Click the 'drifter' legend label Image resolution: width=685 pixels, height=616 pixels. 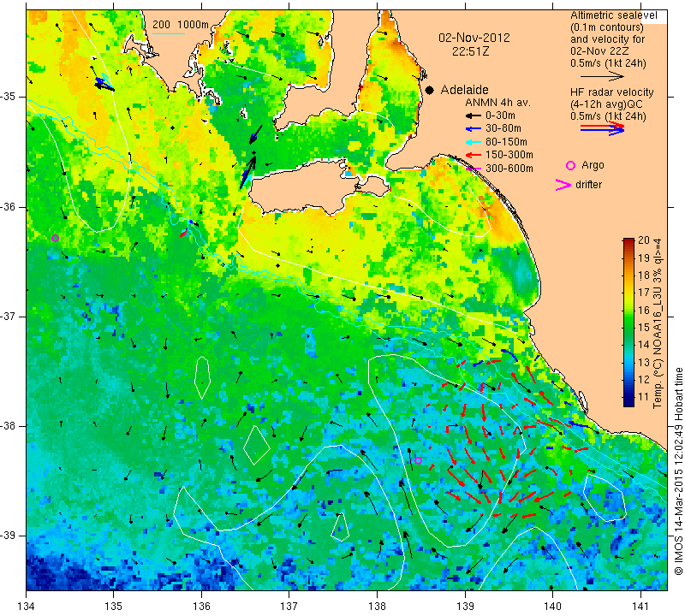coord(588,185)
